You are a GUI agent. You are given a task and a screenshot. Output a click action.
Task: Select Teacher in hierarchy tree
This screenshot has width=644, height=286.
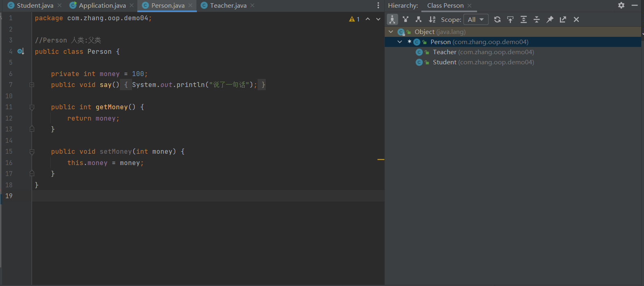click(x=483, y=52)
